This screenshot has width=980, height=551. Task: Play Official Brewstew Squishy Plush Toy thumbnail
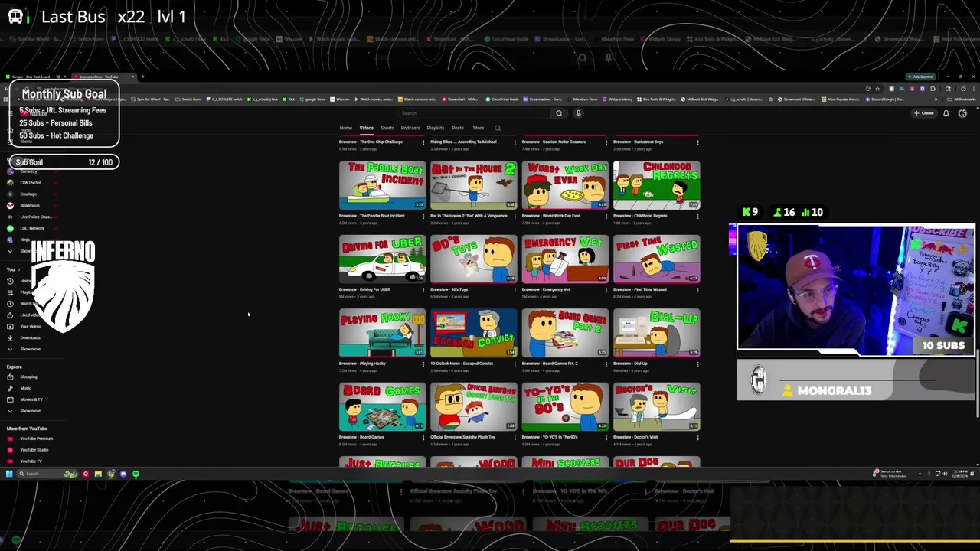[474, 406]
